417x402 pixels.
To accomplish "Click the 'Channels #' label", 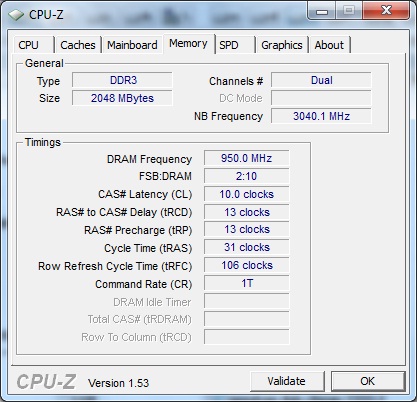I will click(236, 81).
